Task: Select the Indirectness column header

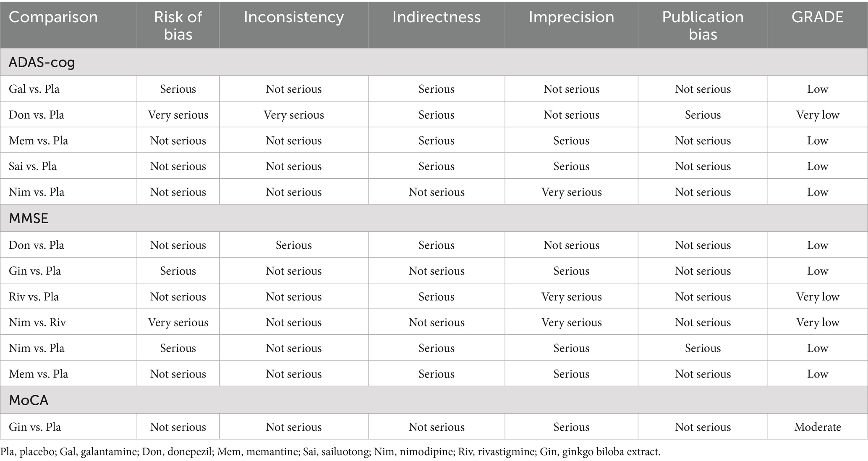Action: point(436,17)
